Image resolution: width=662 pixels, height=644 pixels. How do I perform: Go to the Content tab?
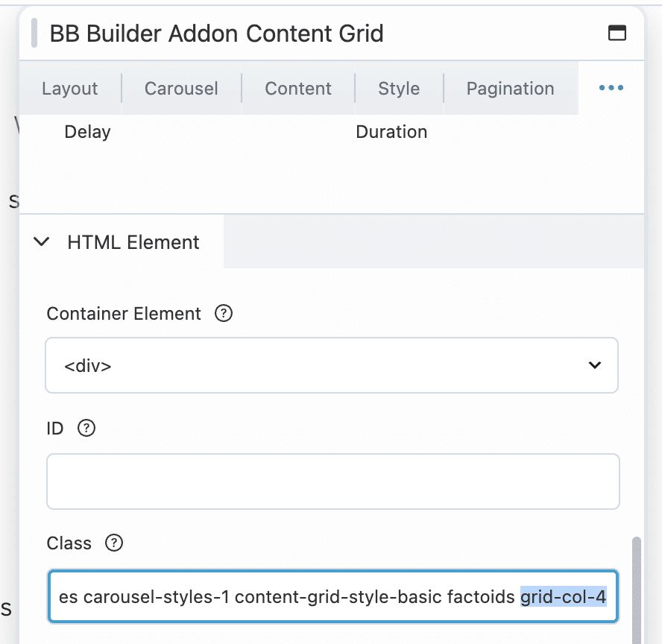(x=298, y=89)
